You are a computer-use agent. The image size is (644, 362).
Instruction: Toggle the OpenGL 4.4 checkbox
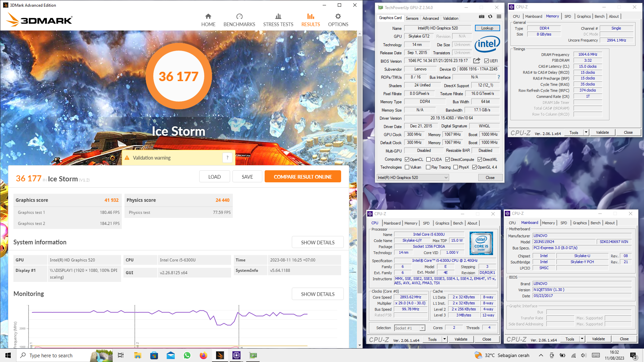pos(474,167)
